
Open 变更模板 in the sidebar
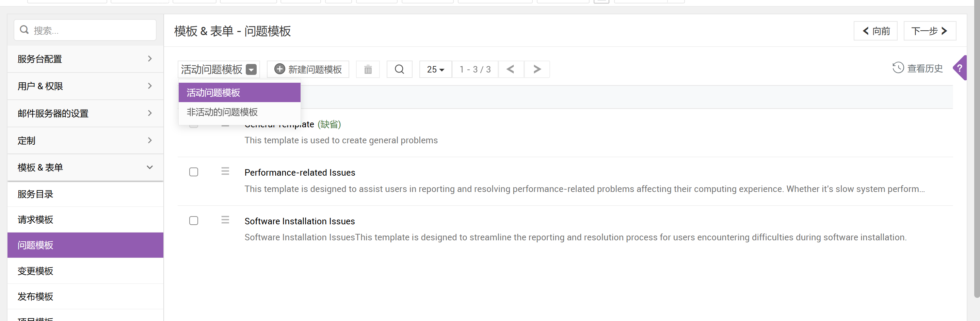pos(35,271)
